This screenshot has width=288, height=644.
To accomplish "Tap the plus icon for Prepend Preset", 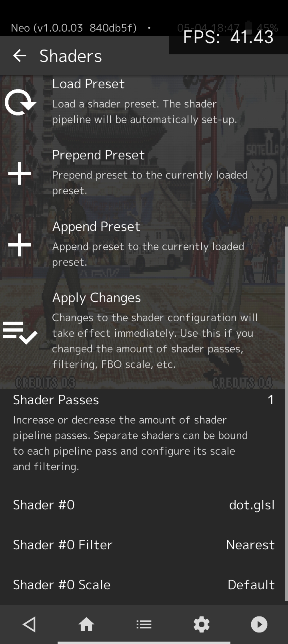I will coord(20,173).
